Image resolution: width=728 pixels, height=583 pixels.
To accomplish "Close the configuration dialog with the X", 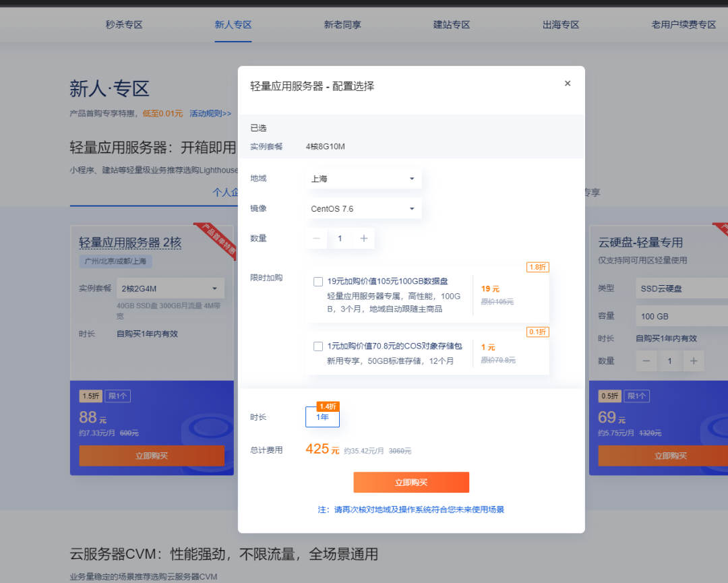I will pyautogui.click(x=568, y=84).
